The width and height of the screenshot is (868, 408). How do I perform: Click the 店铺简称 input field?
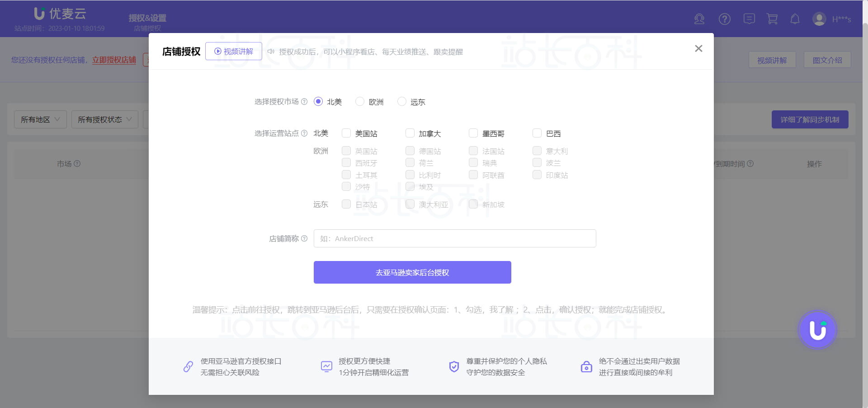(x=455, y=238)
